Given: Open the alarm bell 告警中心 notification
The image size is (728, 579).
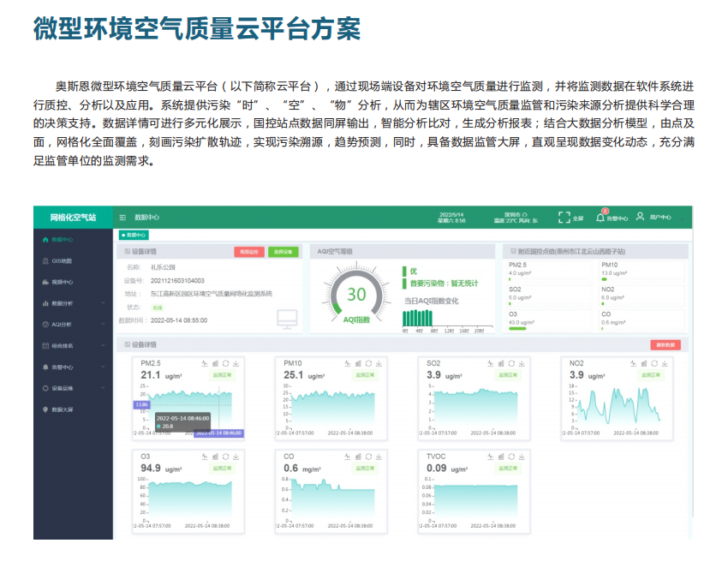Looking at the screenshot, I should [x=601, y=218].
